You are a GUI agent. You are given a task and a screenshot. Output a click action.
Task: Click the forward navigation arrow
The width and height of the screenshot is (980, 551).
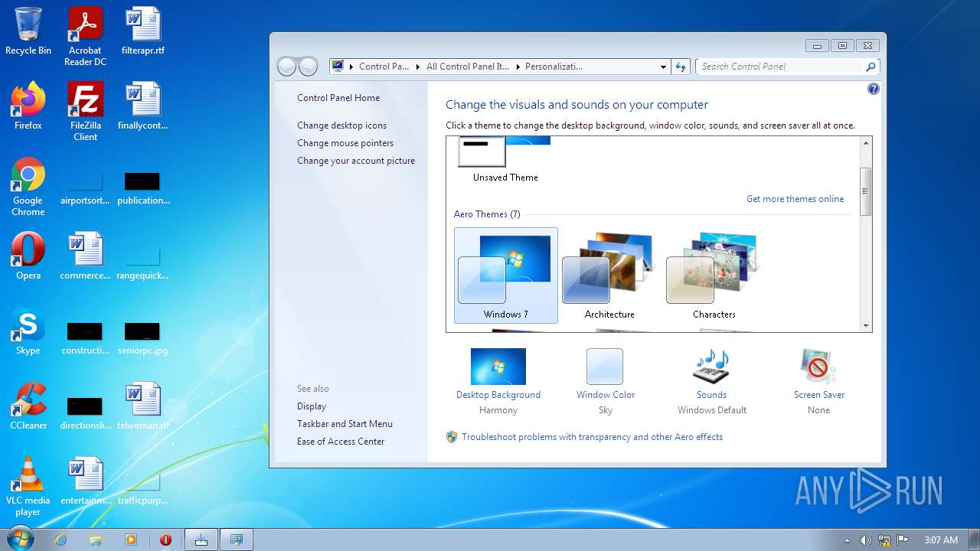pos(308,67)
